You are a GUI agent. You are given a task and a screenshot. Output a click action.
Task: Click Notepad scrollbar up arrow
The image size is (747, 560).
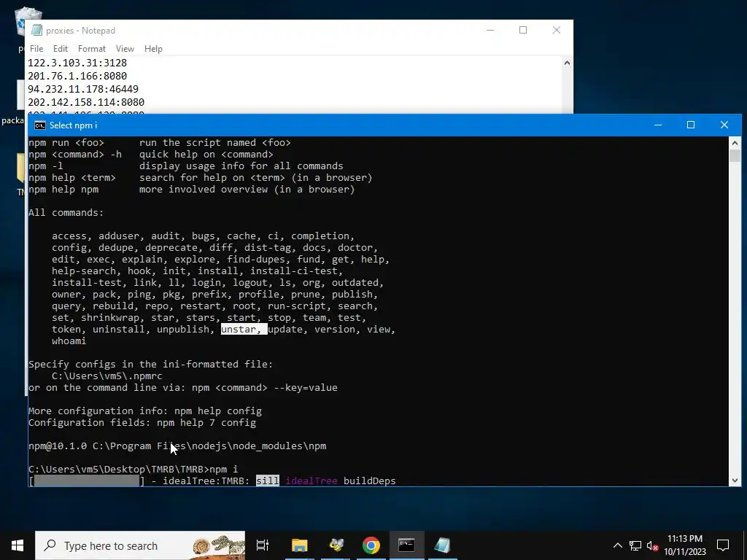click(567, 63)
